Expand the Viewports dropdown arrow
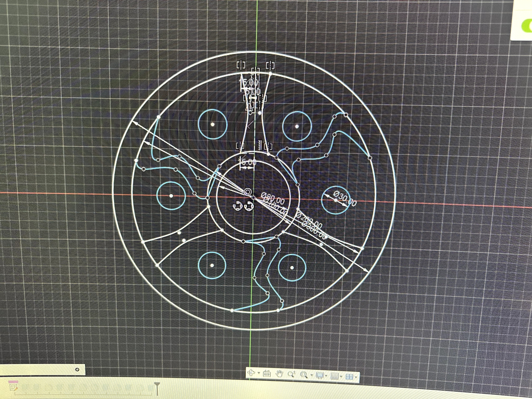 coord(356,377)
